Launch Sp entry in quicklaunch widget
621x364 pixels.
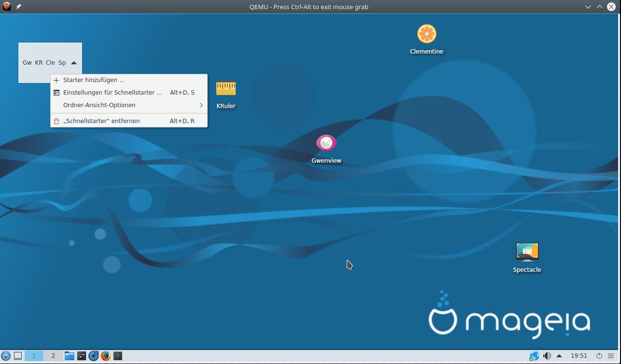coord(62,62)
